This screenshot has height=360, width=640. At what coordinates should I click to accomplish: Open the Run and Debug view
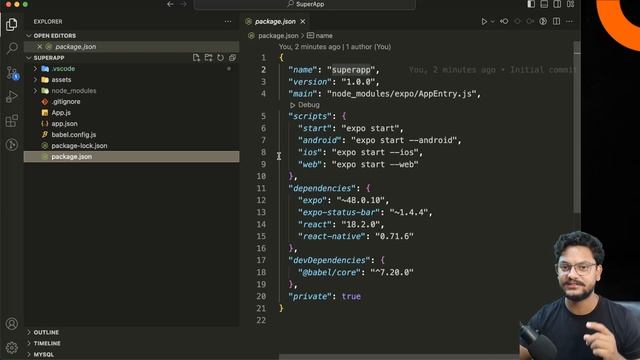[x=11, y=97]
